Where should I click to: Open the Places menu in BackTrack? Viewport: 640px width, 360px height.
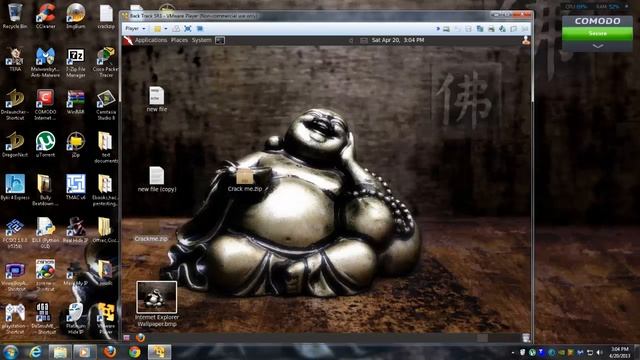(x=179, y=40)
